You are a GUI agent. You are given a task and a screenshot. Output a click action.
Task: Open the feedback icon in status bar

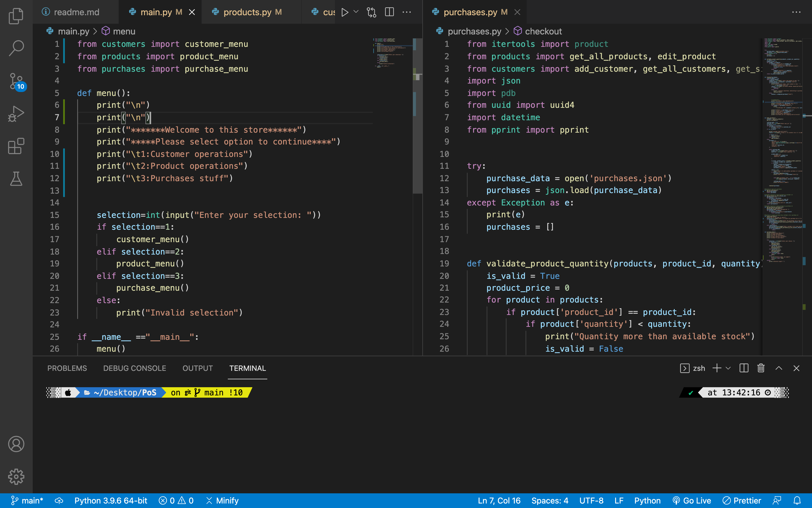click(777, 501)
